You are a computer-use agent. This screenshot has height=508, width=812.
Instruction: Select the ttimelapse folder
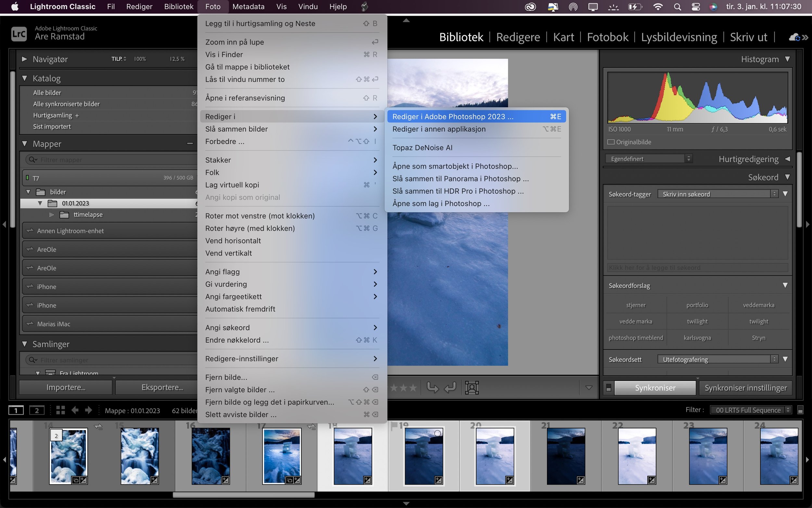pyautogui.click(x=88, y=215)
